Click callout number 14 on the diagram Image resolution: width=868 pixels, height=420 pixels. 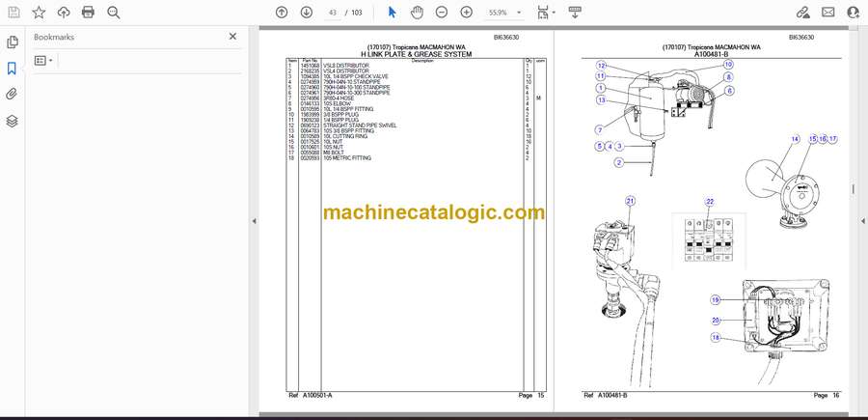[796, 139]
